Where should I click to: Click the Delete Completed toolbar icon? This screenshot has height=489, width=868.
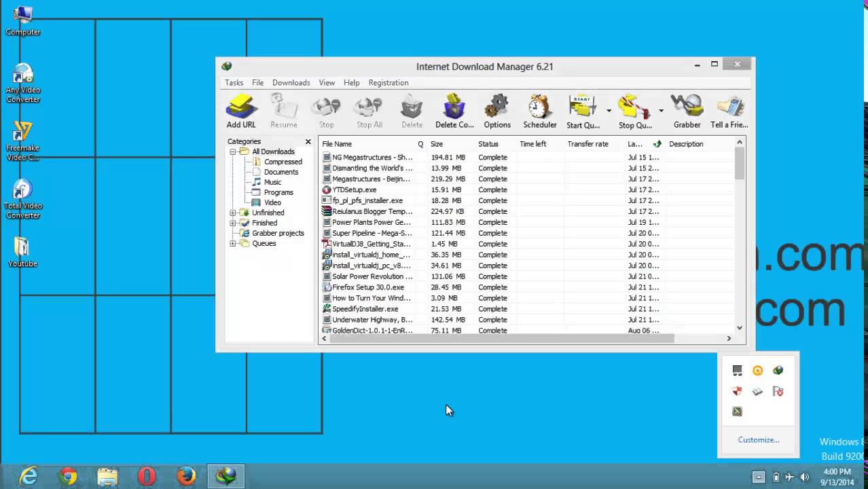coord(454,111)
